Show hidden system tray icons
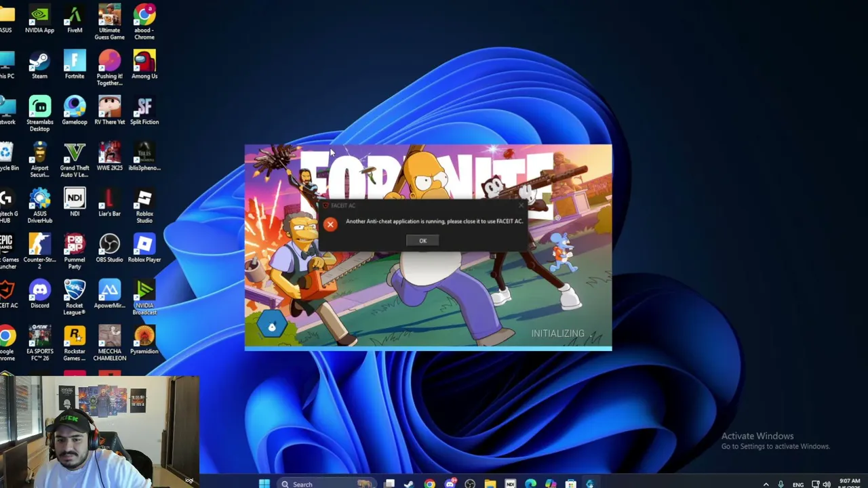 coord(766,484)
